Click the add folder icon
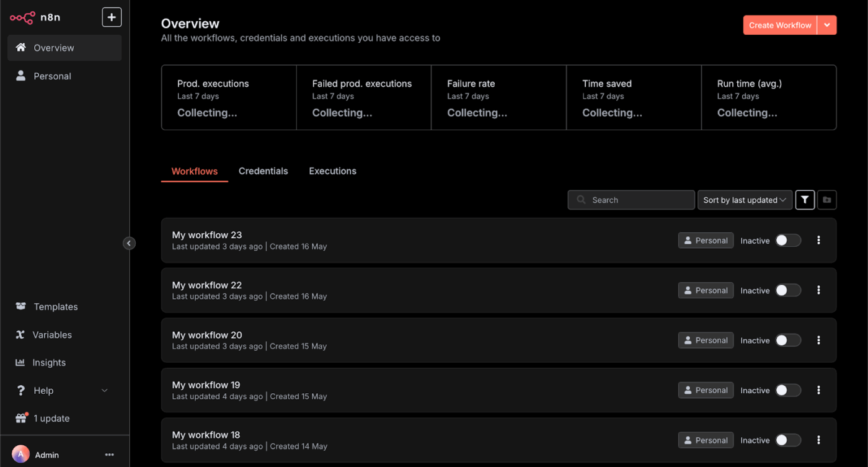Image resolution: width=868 pixels, height=467 pixels. point(827,200)
